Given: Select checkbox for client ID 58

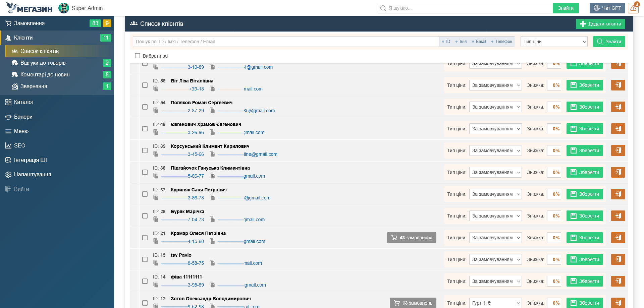Looking at the screenshot, I should click(x=145, y=85).
